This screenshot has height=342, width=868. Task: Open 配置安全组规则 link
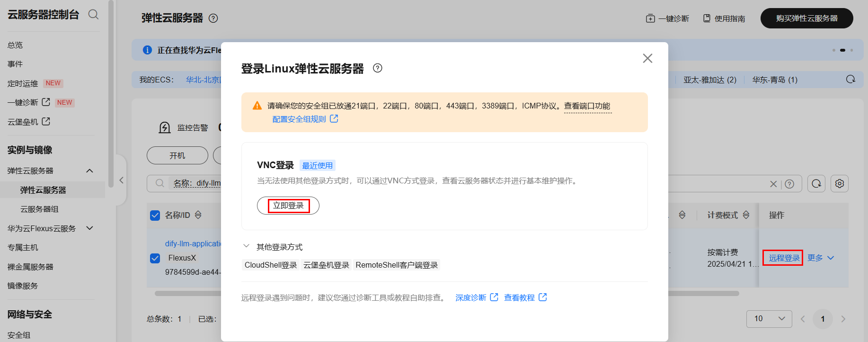click(305, 119)
